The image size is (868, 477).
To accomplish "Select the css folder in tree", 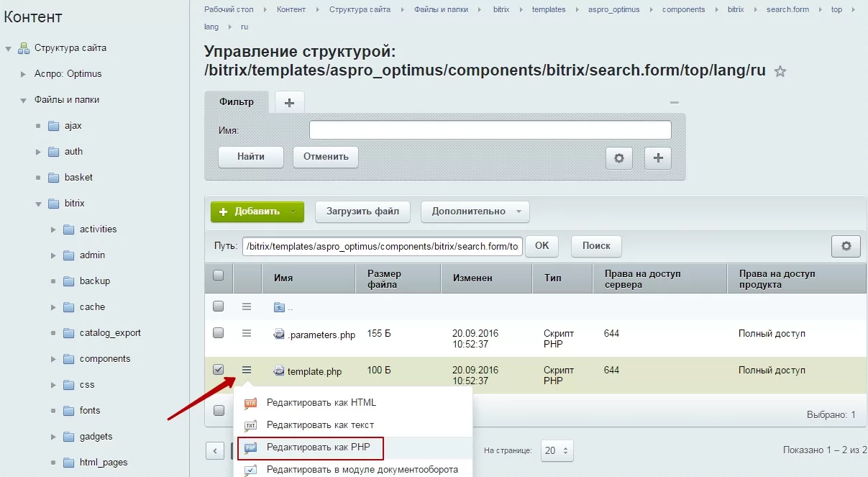I will coord(87,385).
